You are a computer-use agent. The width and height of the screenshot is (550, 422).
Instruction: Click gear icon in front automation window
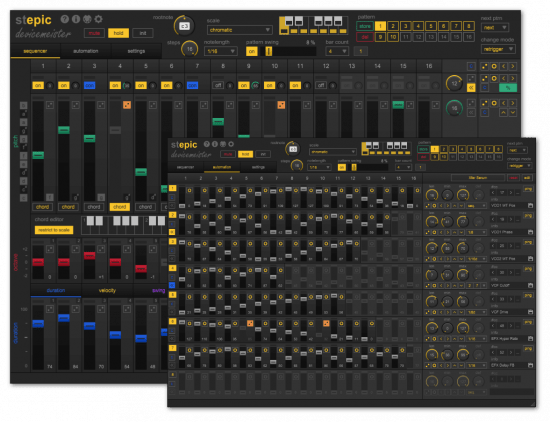231,144
